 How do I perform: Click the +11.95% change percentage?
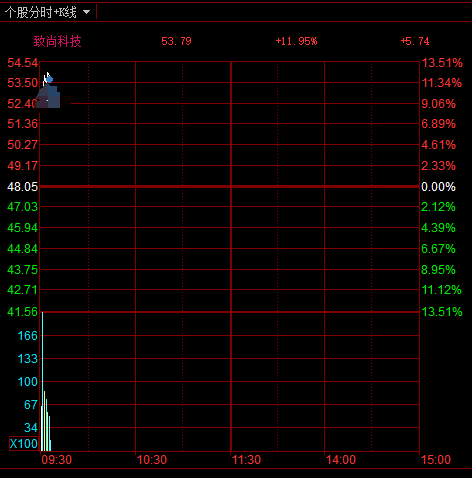(x=296, y=41)
